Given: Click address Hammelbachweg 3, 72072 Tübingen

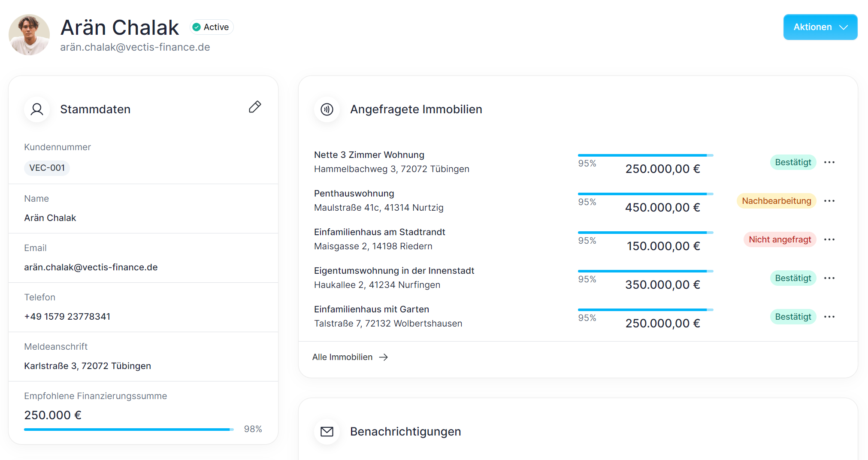Looking at the screenshot, I should tap(392, 169).
